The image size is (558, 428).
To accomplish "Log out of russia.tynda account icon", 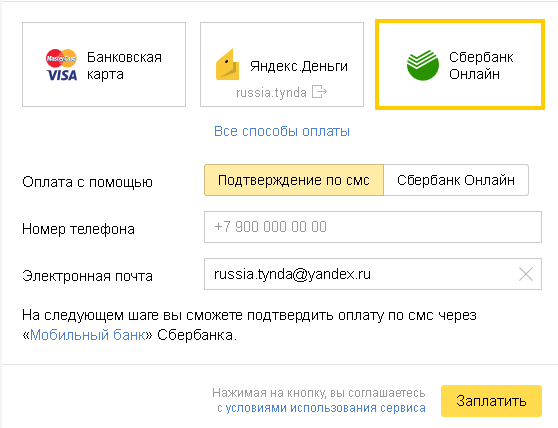I will pos(319,91).
